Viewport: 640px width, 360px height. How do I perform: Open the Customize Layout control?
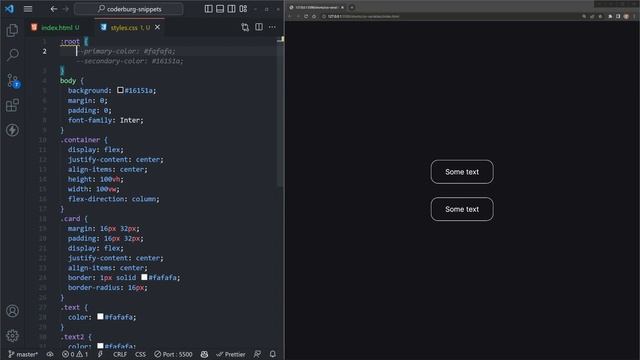(243, 9)
